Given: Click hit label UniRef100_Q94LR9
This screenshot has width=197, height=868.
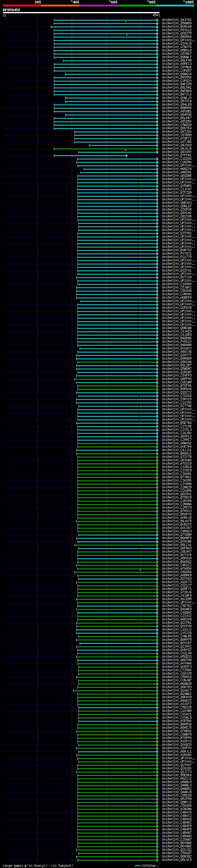Looking at the screenshot, I should tap(177, 104).
